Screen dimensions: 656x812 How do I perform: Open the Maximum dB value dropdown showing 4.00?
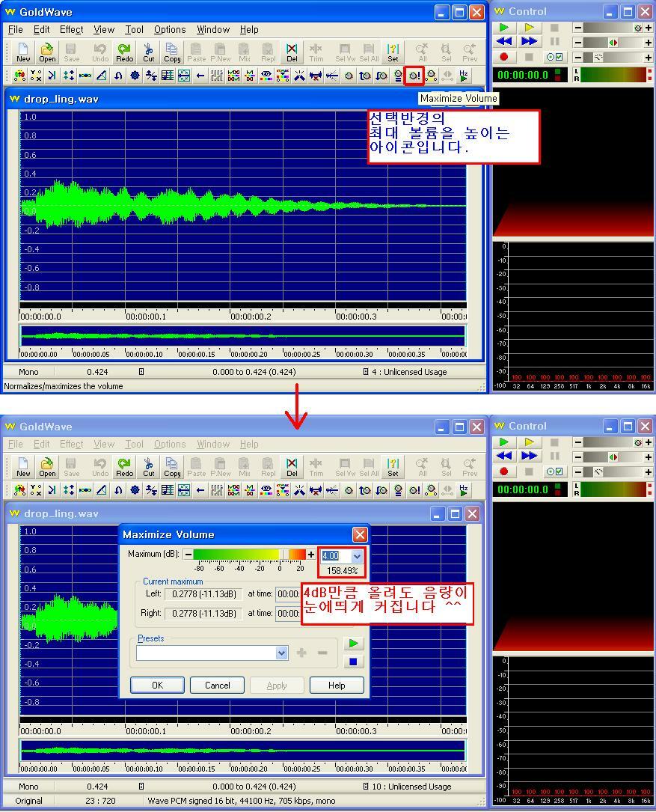357,556
